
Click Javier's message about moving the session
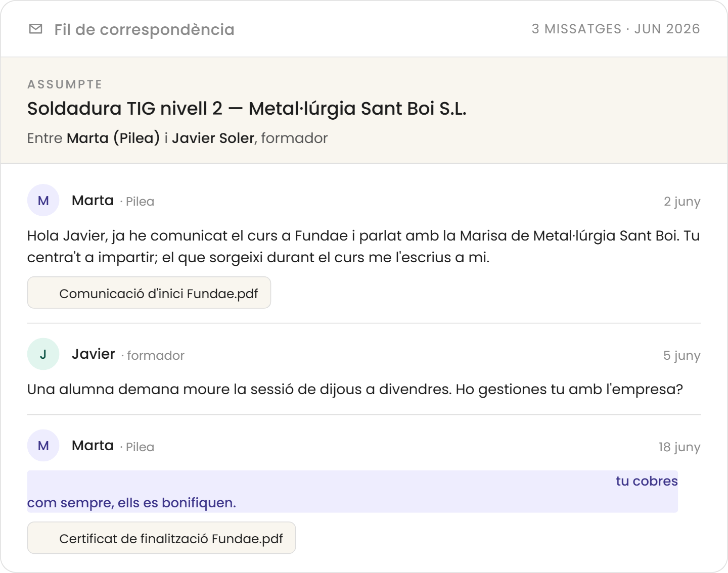(x=355, y=390)
